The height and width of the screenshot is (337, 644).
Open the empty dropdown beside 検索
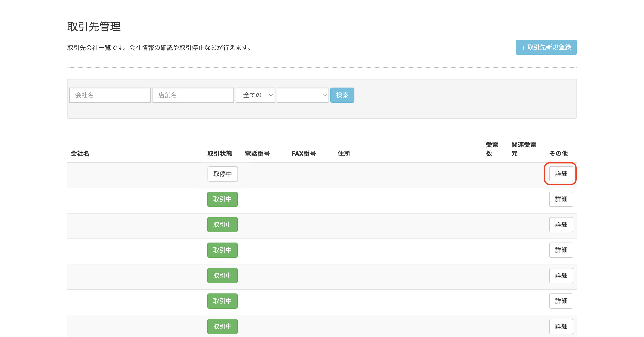click(302, 95)
